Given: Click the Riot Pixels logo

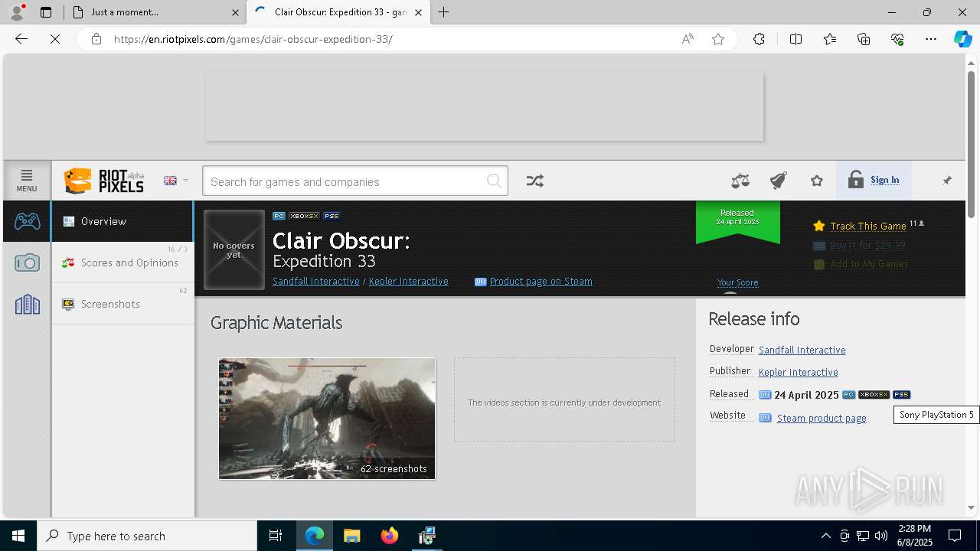Looking at the screenshot, I should 104,181.
